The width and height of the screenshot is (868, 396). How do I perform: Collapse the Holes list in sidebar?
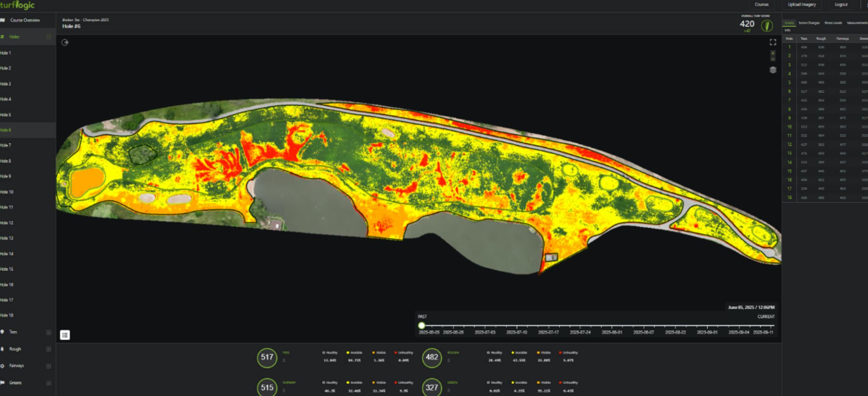[49, 37]
